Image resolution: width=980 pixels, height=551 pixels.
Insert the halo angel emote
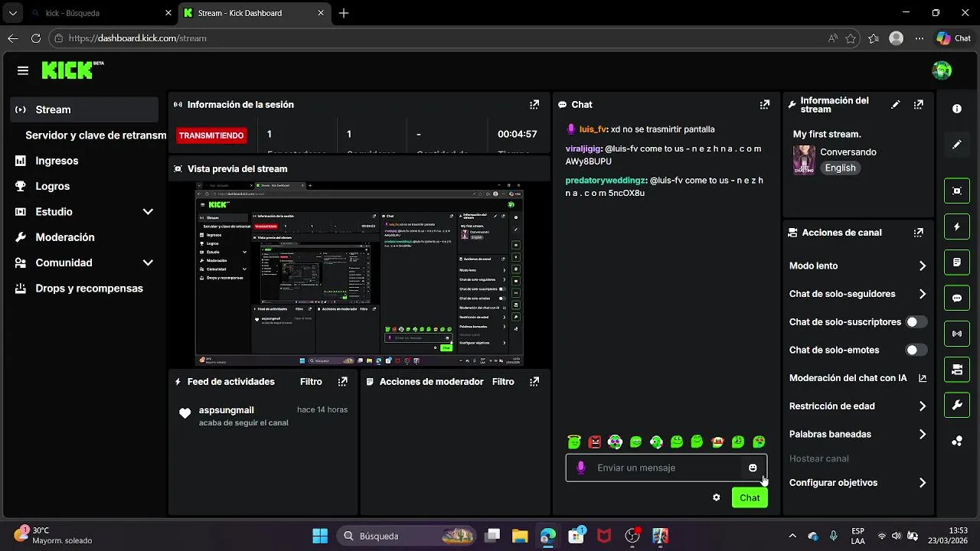coord(574,442)
